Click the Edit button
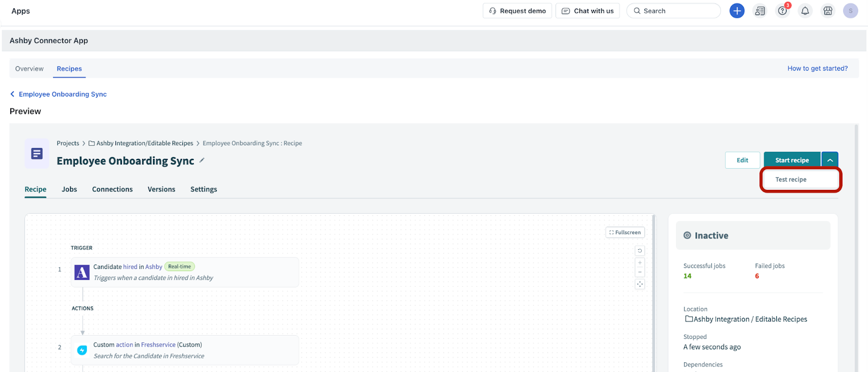Image resolution: width=868 pixels, height=372 pixels. 742,160
